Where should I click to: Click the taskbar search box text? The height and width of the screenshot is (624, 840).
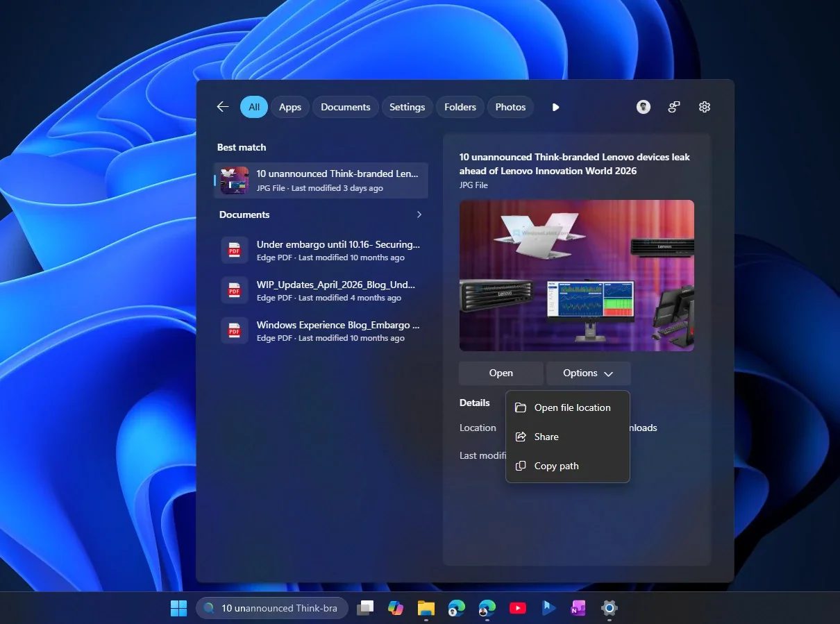pyautogui.click(x=279, y=608)
